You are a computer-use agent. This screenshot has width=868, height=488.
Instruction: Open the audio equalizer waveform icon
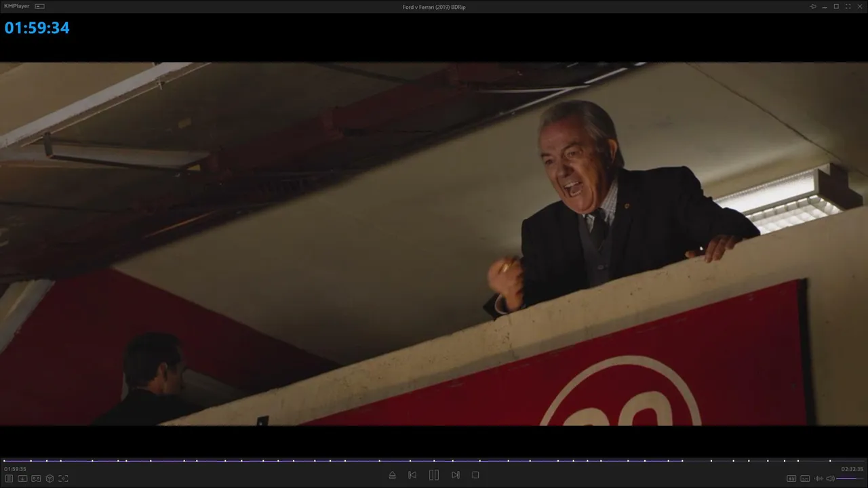click(818, 479)
